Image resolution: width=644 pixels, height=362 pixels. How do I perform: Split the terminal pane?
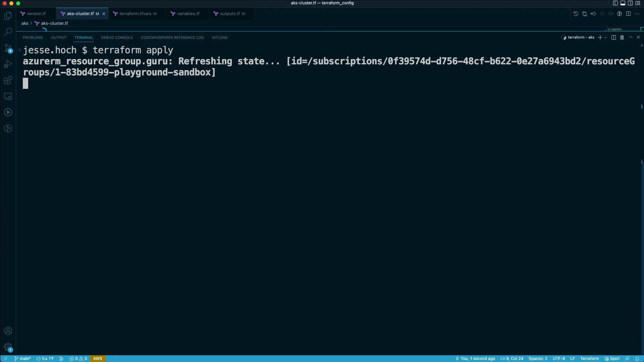[x=613, y=38]
